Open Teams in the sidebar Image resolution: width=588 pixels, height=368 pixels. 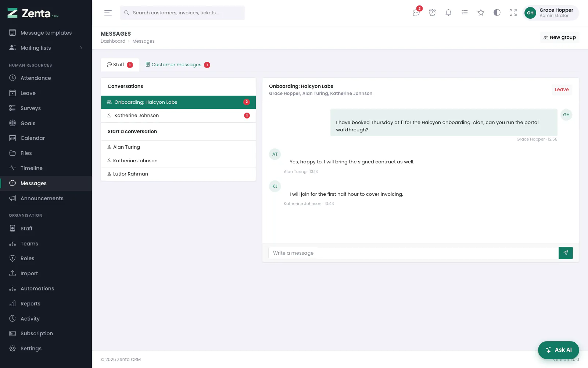click(x=46, y=244)
